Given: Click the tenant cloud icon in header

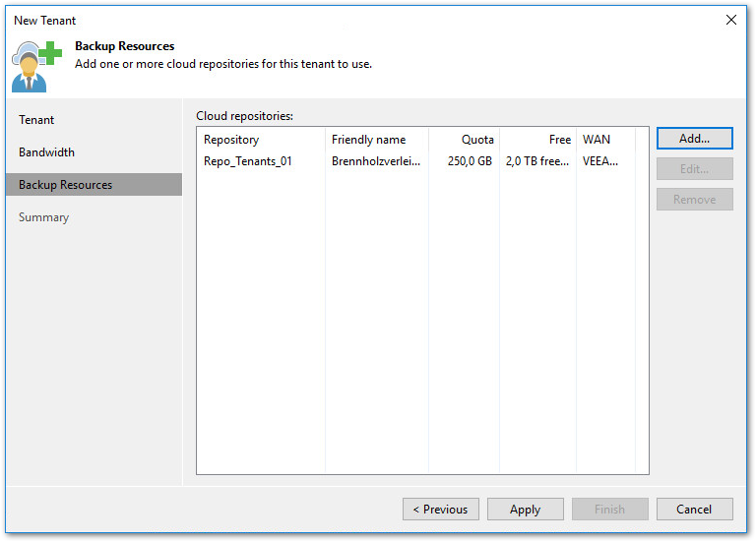Looking at the screenshot, I should click(x=37, y=65).
